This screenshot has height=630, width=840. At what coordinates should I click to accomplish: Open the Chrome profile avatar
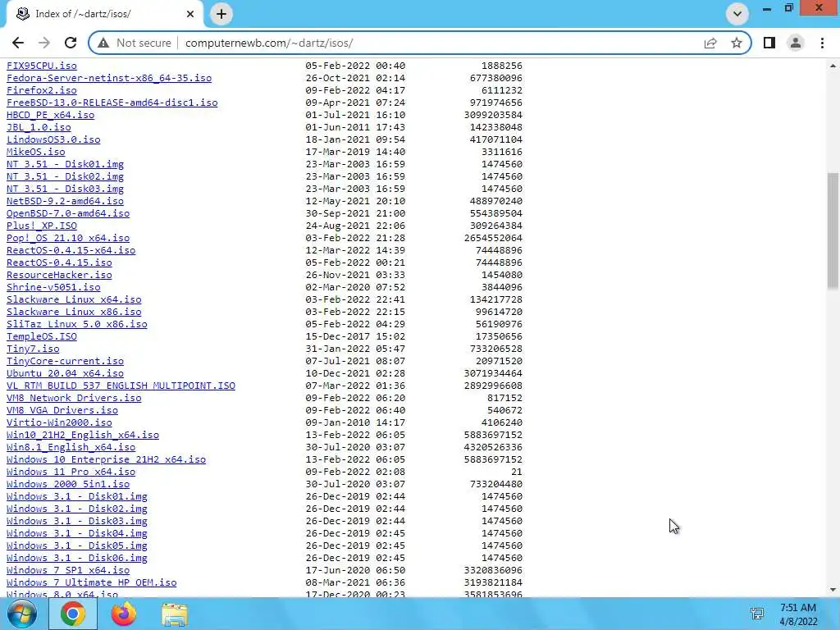click(796, 43)
